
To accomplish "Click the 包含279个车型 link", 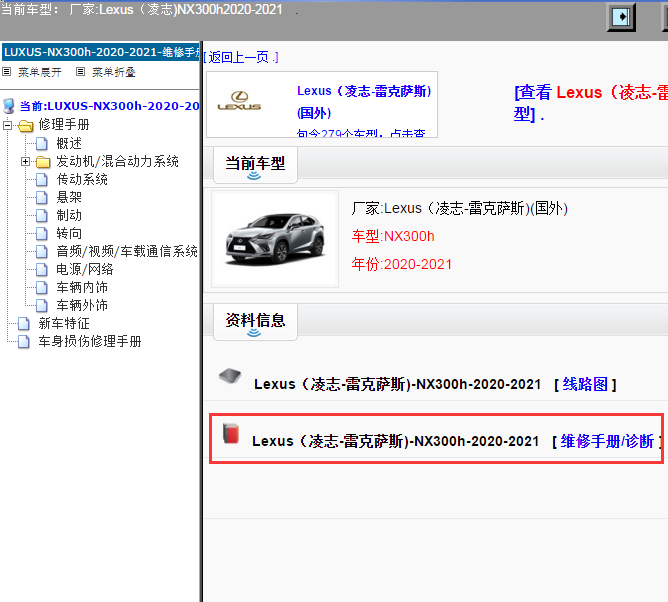I will point(361,133).
